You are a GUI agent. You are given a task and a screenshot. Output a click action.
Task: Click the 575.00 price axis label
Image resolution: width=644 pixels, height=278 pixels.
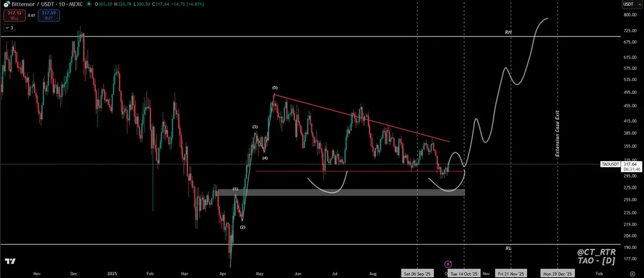(x=629, y=68)
